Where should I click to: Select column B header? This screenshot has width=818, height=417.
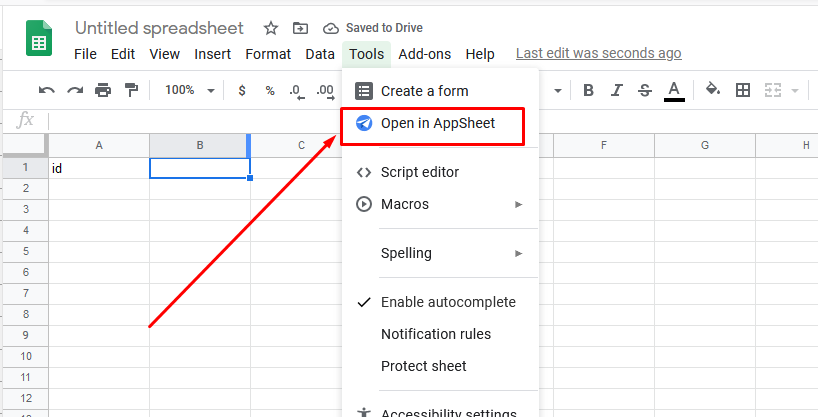pos(200,146)
